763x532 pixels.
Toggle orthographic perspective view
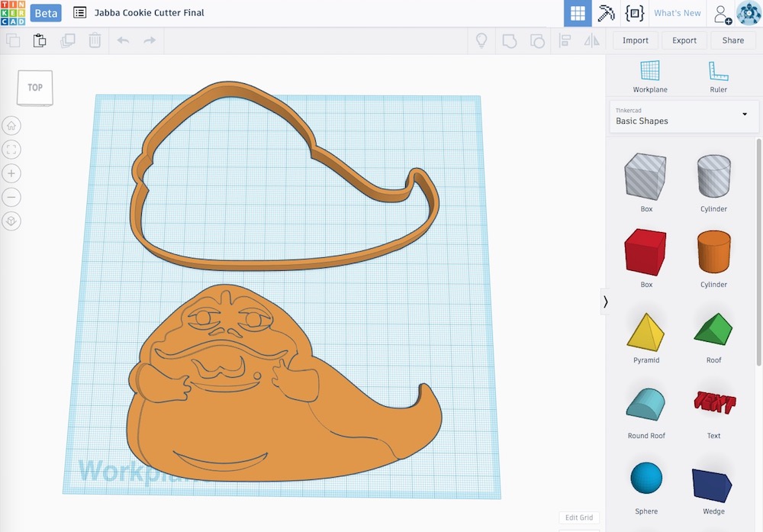12,221
